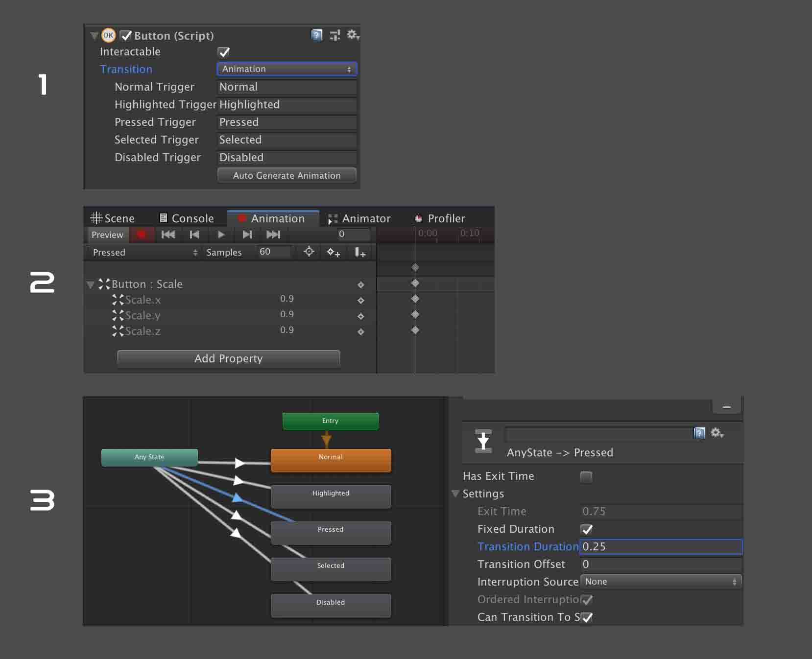
Task: Open the Button Script component gear menu
Action: 352,35
